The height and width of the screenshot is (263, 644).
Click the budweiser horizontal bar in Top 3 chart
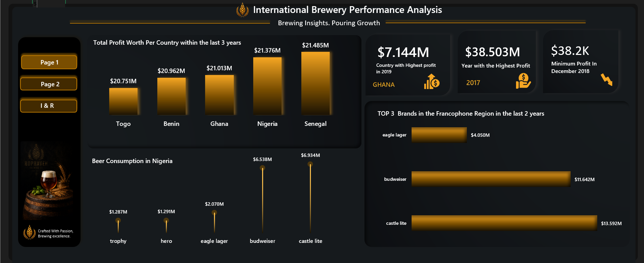tap(491, 179)
